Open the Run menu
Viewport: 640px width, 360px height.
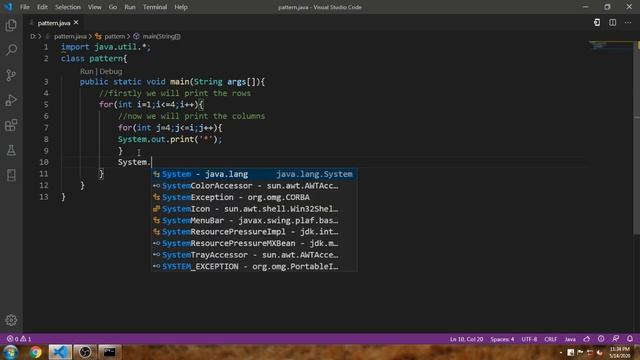pos(130,7)
